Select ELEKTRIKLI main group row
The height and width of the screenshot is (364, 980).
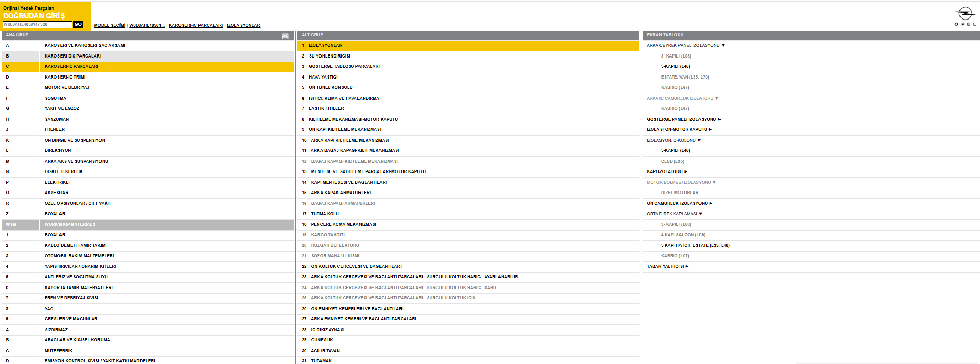pos(148,182)
